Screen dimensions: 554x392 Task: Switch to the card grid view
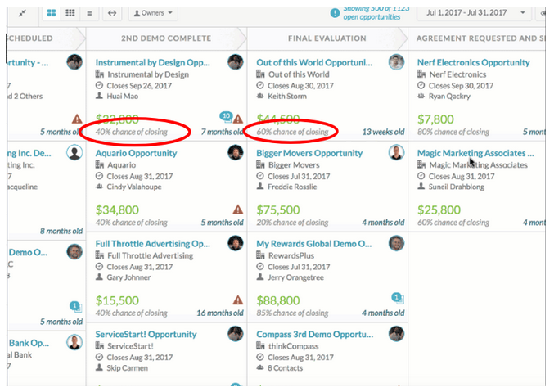coord(52,13)
